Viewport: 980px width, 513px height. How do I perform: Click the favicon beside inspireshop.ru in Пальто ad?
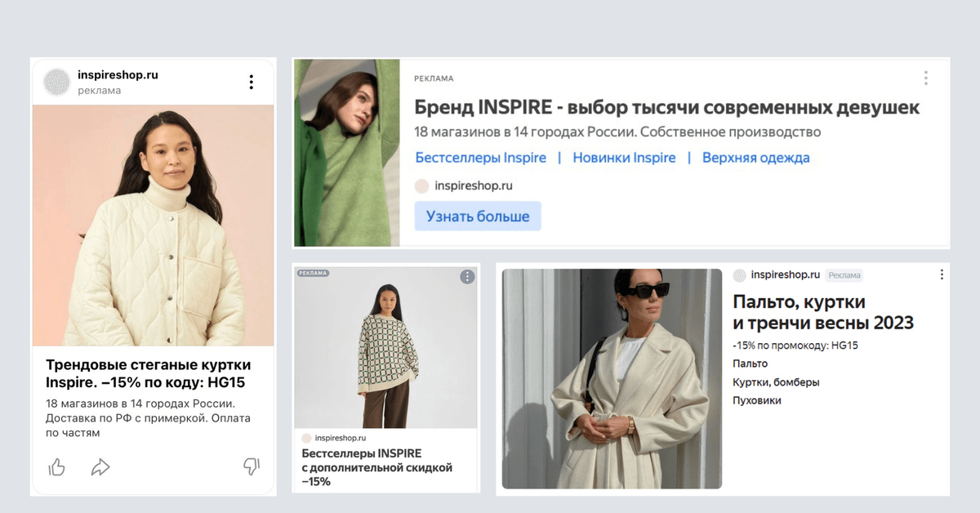(739, 275)
